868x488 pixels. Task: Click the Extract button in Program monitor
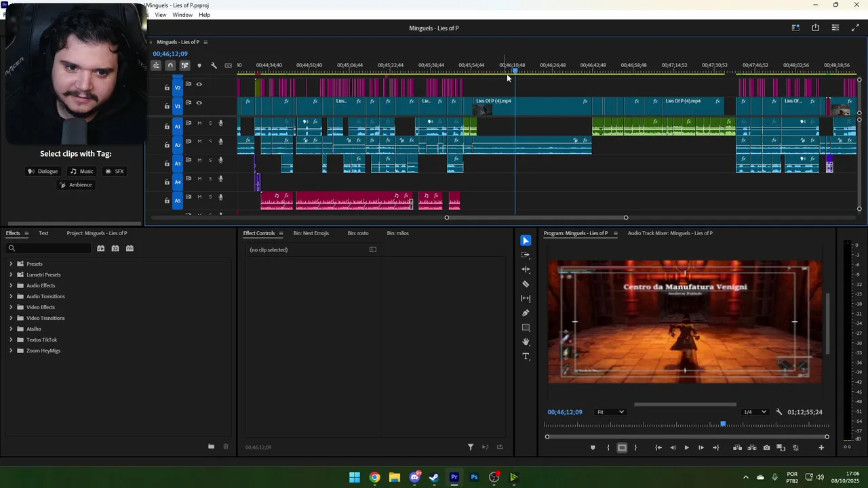(x=751, y=448)
